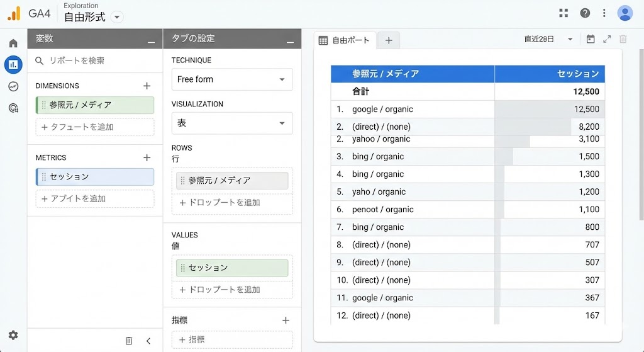Image resolution: width=644 pixels, height=352 pixels.
Task: Click row 12 (direct) / (none)
Action: click(468, 316)
